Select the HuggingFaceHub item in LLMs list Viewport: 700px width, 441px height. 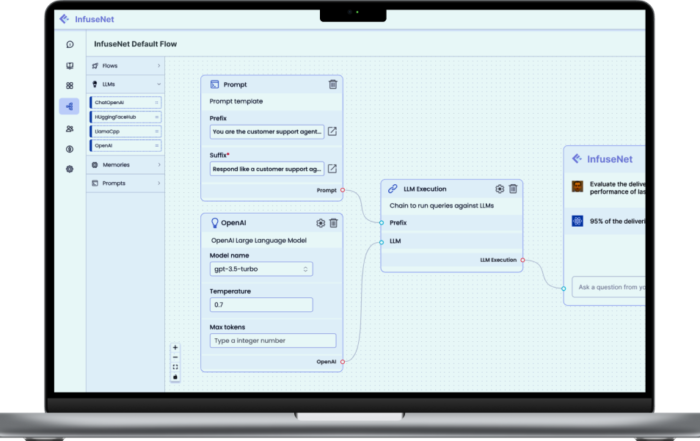[x=125, y=117]
